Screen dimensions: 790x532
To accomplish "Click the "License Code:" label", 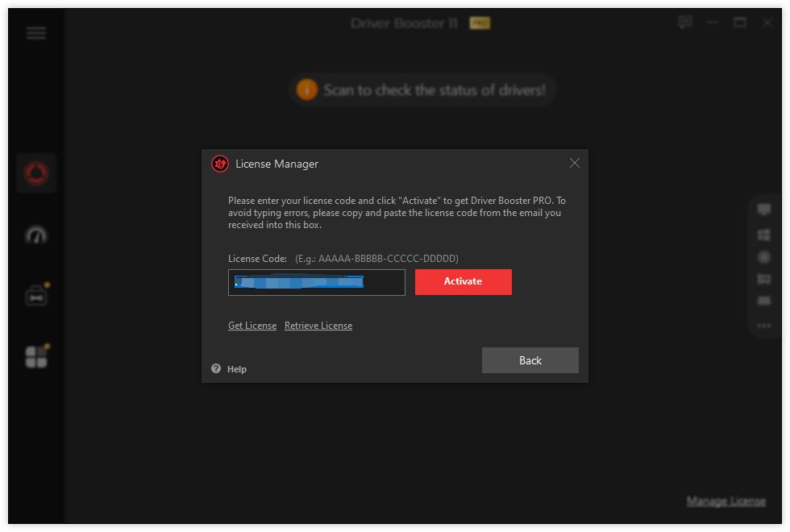I will click(257, 259).
